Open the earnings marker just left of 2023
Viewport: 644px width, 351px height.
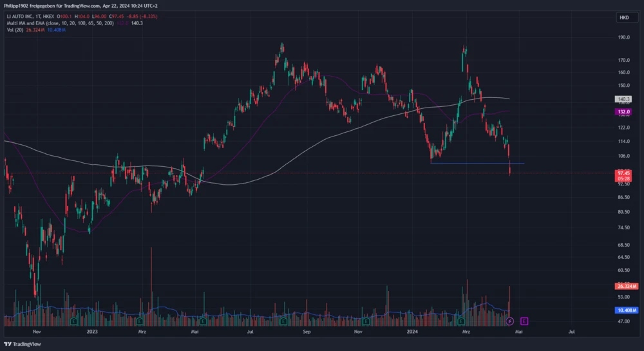coord(75,320)
